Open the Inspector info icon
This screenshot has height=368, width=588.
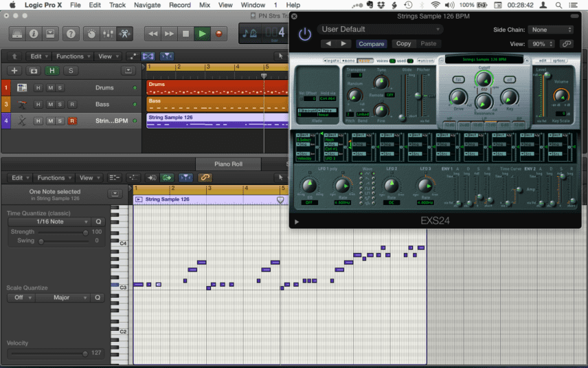coord(34,34)
